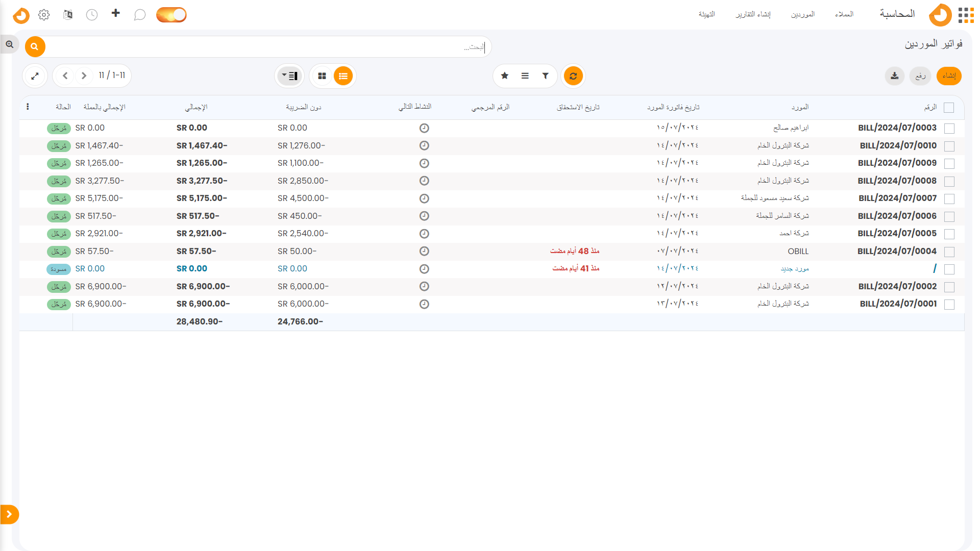Screen dimensions: 980x551
Task: Tick the checkbox for BILL/2024/07/0004
Action: pyautogui.click(x=949, y=252)
